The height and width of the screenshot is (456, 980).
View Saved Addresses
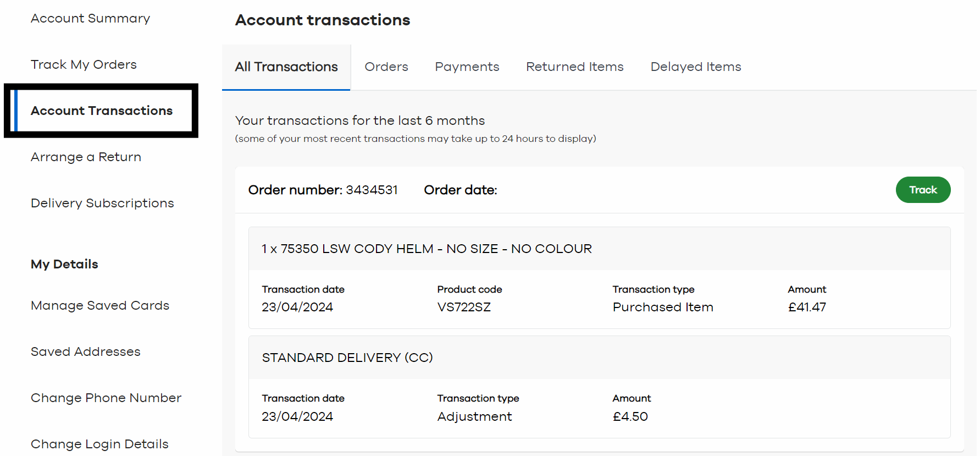pyautogui.click(x=85, y=351)
